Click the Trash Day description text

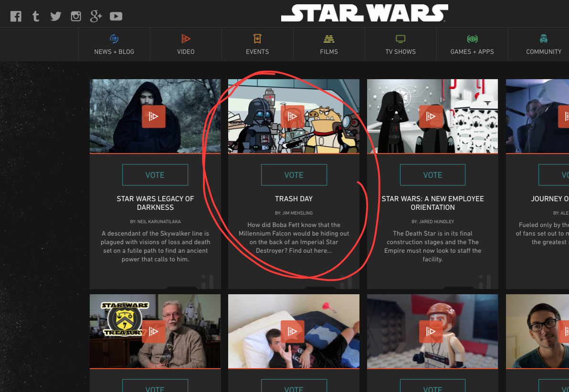pyautogui.click(x=294, y=238)
